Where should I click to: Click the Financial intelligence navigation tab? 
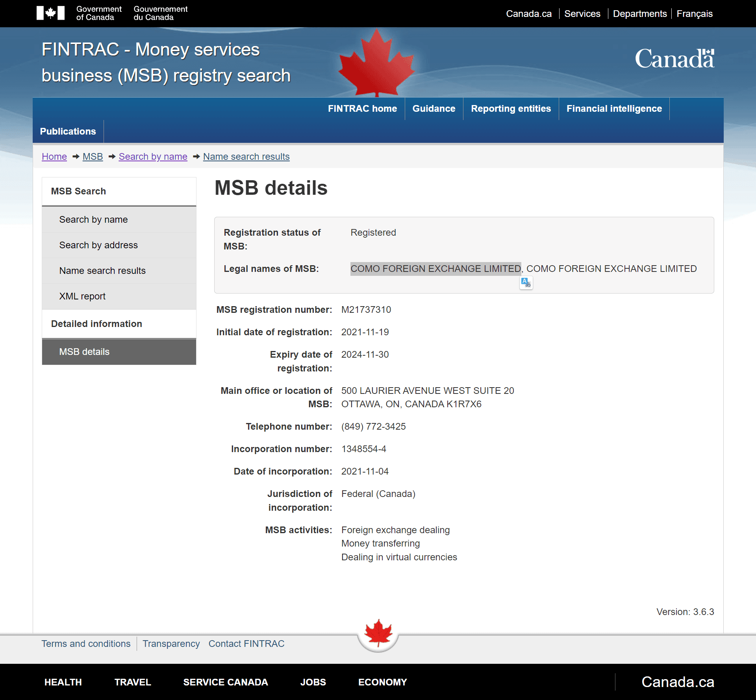614,109
